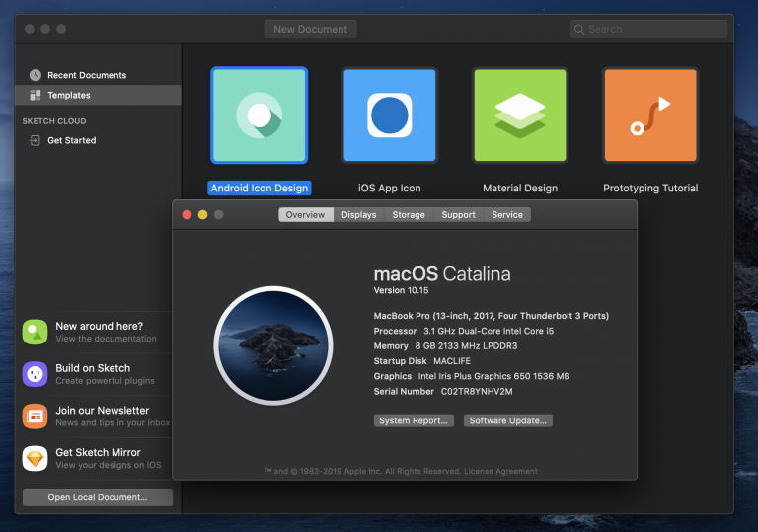Switch to the Displays tab
Screen dimensions: 758x532
pyautogui.click(x=358, y=215)
